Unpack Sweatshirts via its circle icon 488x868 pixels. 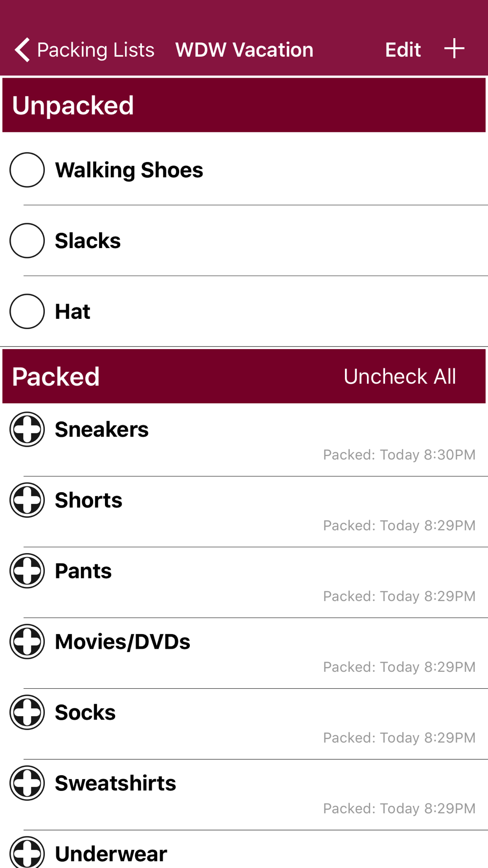click(27, 784)
